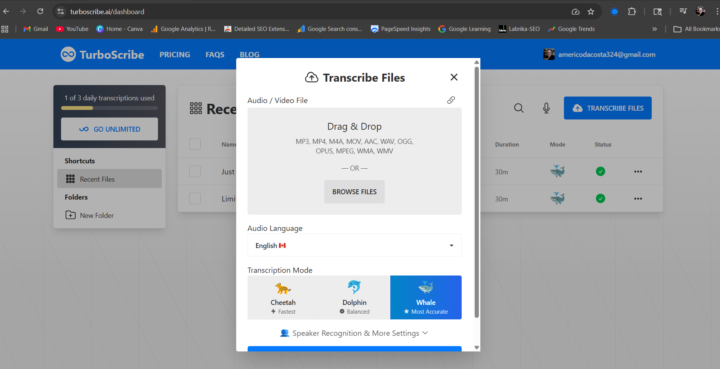Click the Status column header

603,144
